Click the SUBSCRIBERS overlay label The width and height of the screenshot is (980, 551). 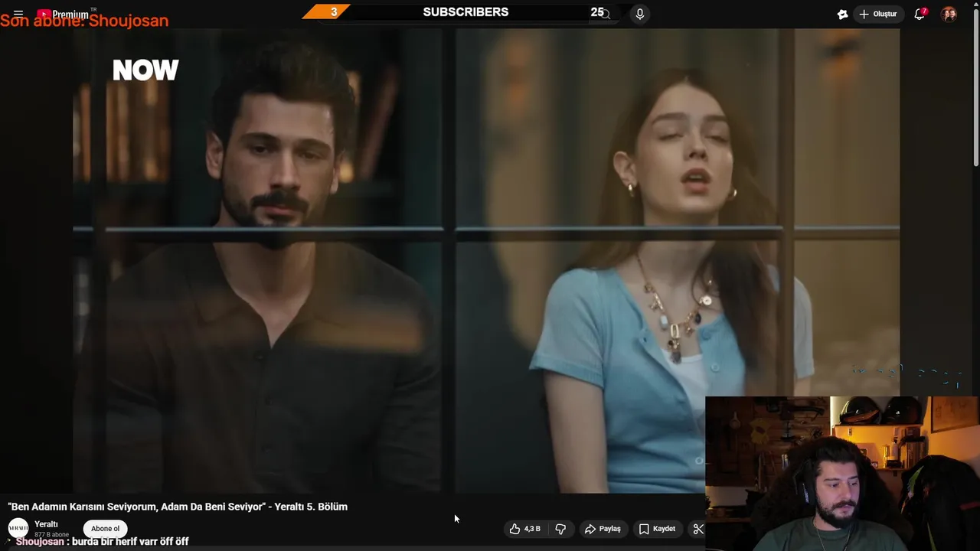465,12
